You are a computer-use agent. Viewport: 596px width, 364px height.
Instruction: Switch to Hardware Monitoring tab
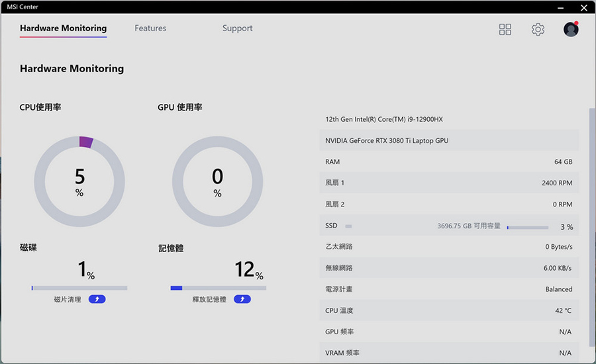[x=63, y=28]
